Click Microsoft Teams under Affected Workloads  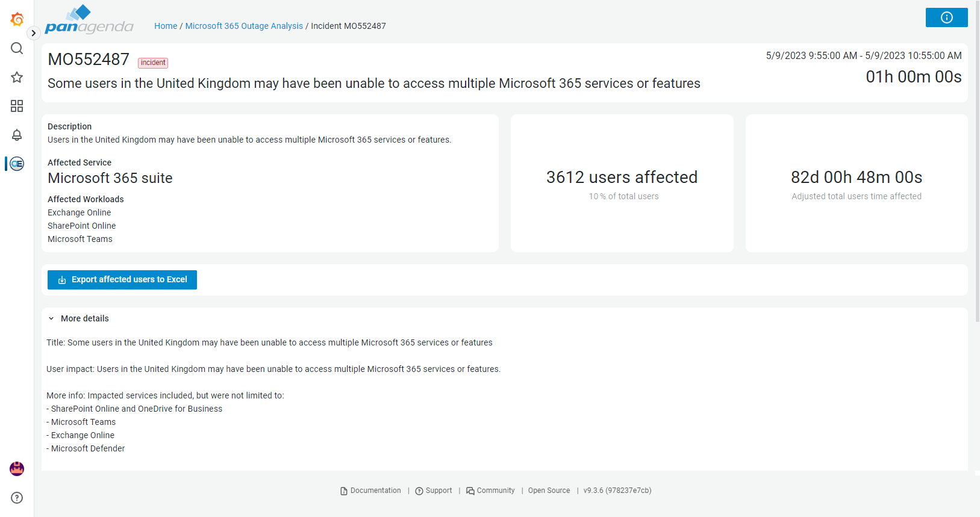(x=80, y=239)
